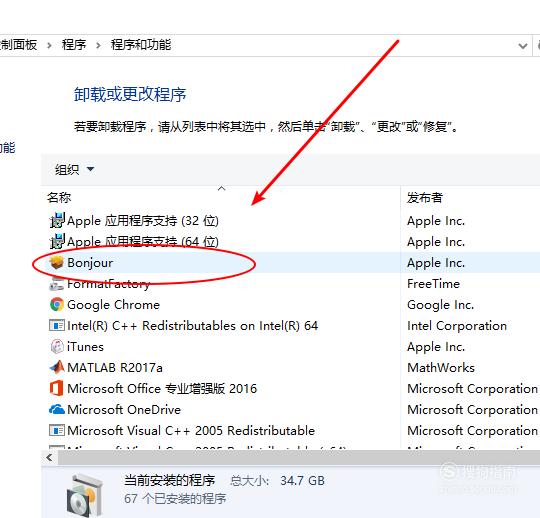Click the Microsoft OneDrive cloud icon
This screenshot has height=518, width=540.
56,410
